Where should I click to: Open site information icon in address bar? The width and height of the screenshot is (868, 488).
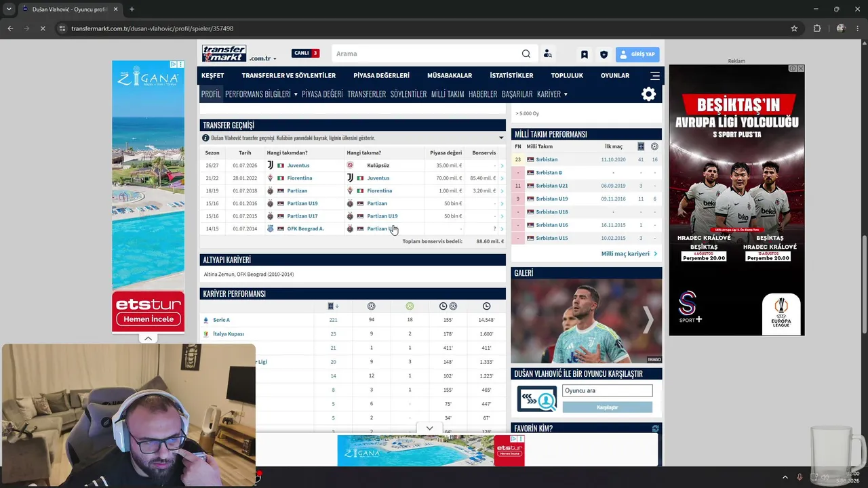click(62, 28)
